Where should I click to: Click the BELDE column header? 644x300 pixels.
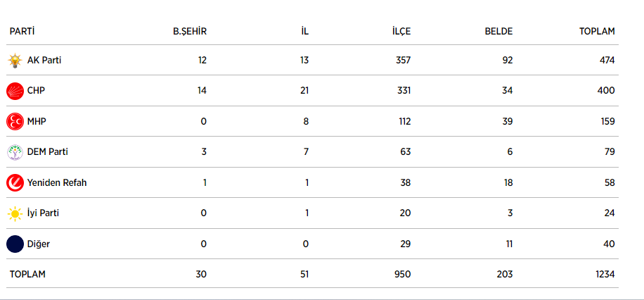[x=498, y=32]
